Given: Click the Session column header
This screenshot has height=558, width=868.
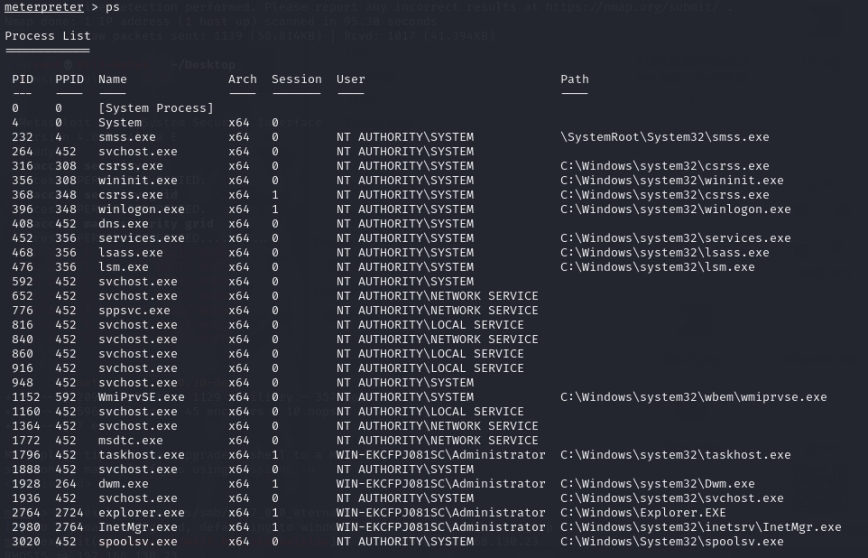Looking at the screenshot, I should 296,79.
